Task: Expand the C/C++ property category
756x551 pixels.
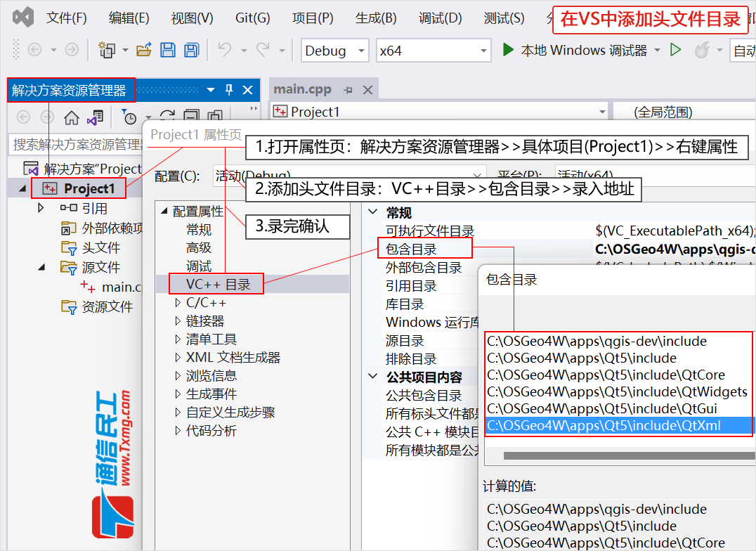Action: click(x=178, y=303)
